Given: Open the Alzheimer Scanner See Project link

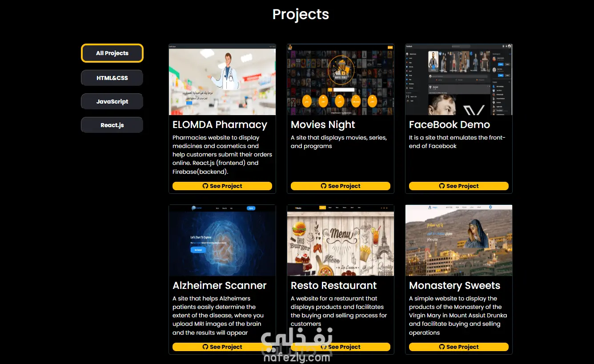Looking at the screenshot, I should click(222, 347).
